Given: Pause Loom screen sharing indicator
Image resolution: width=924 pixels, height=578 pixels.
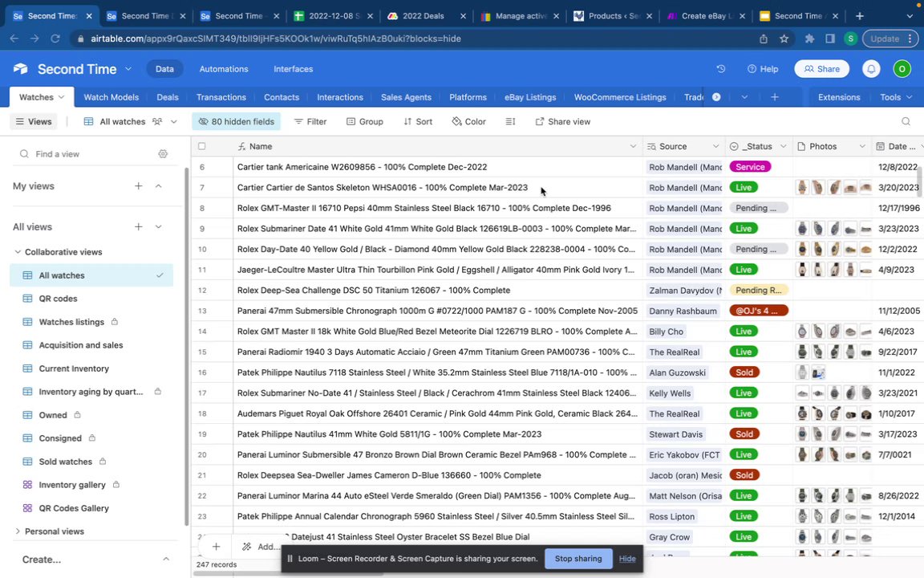Looking at the screenshot, I should coord(290,559).
